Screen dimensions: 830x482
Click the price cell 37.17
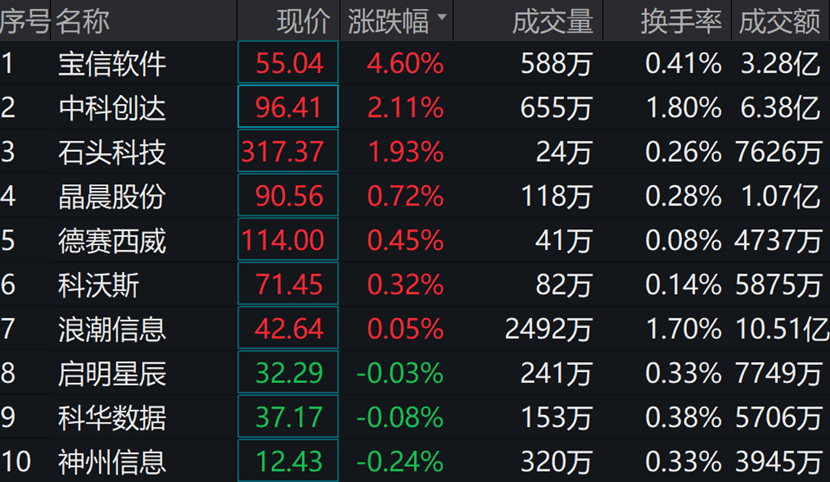288,416
